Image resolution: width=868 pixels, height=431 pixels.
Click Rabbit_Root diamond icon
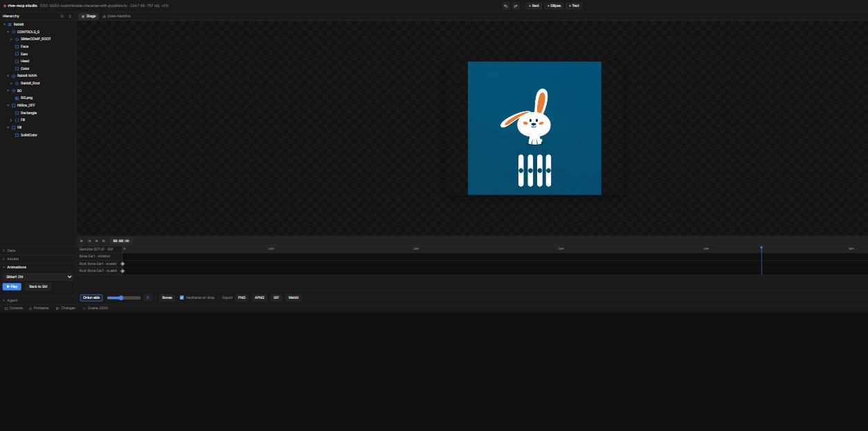click(x=17, y=83)
